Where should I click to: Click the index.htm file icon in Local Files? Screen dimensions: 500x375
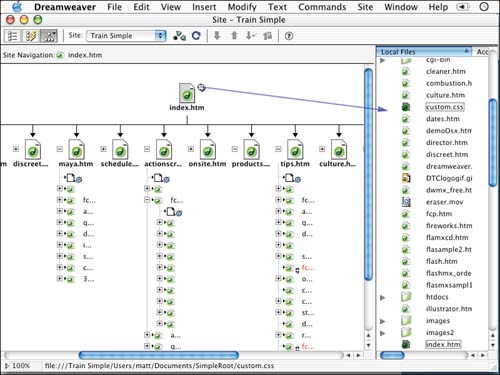tap(406, 344)
